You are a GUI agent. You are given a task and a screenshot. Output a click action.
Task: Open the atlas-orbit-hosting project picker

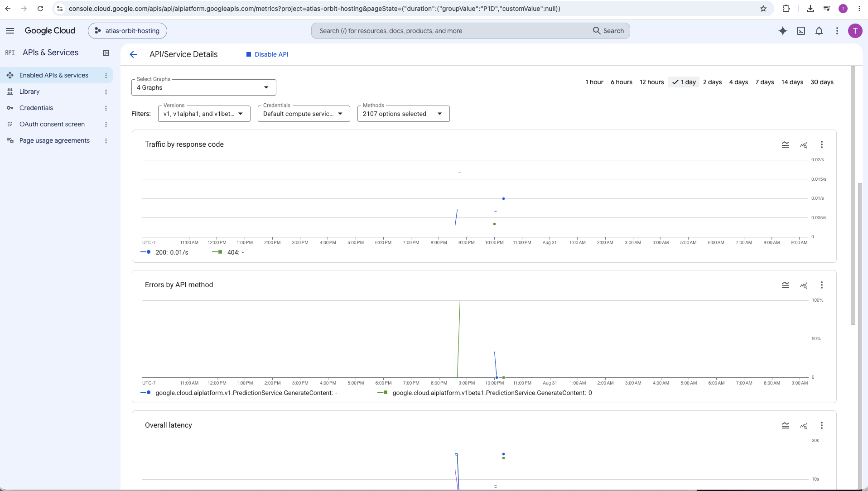(x=127, y=31)
